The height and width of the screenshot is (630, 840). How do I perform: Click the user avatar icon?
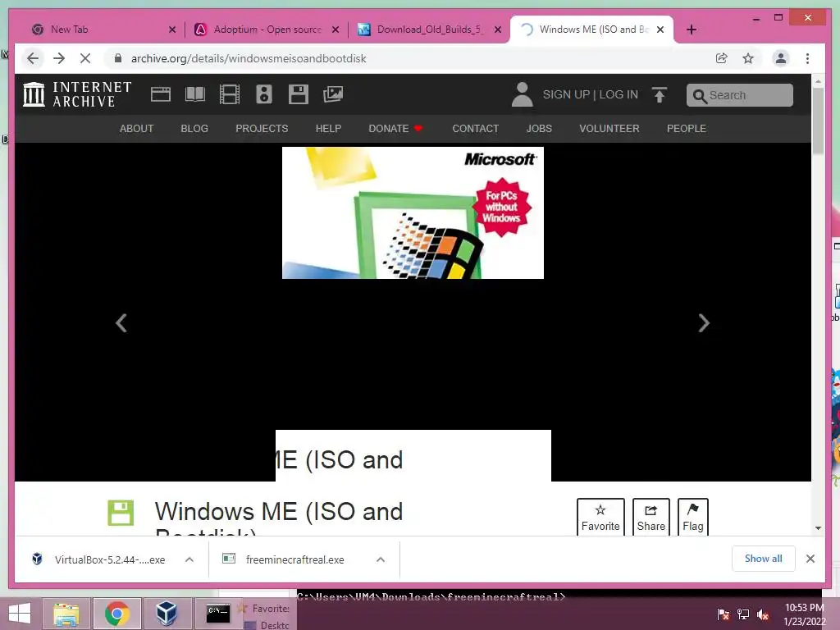[522, 94]
